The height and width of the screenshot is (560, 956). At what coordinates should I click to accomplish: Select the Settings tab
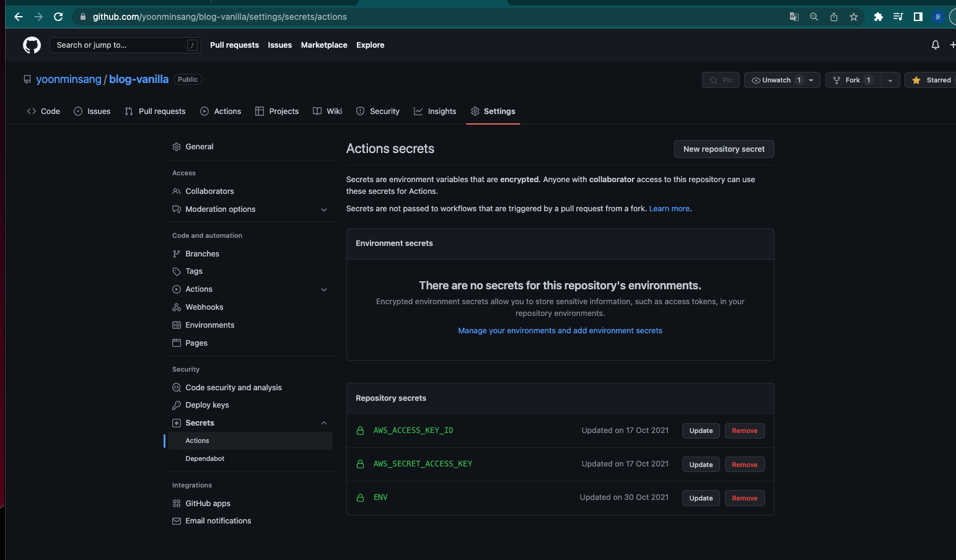493,112
